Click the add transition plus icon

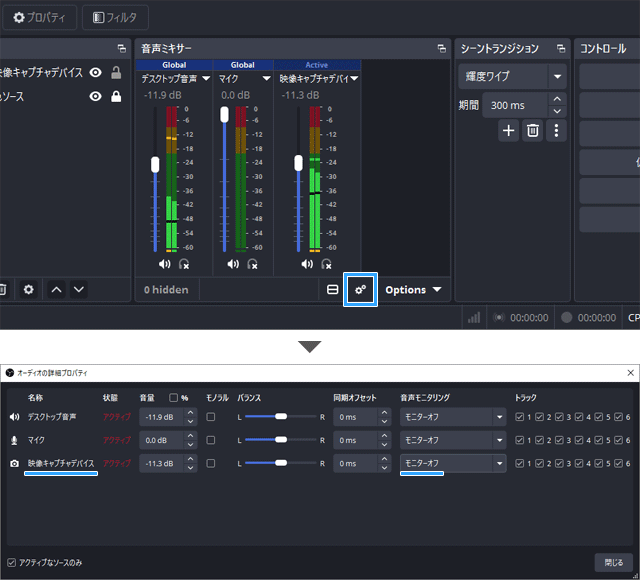click(x=509, y=130)
